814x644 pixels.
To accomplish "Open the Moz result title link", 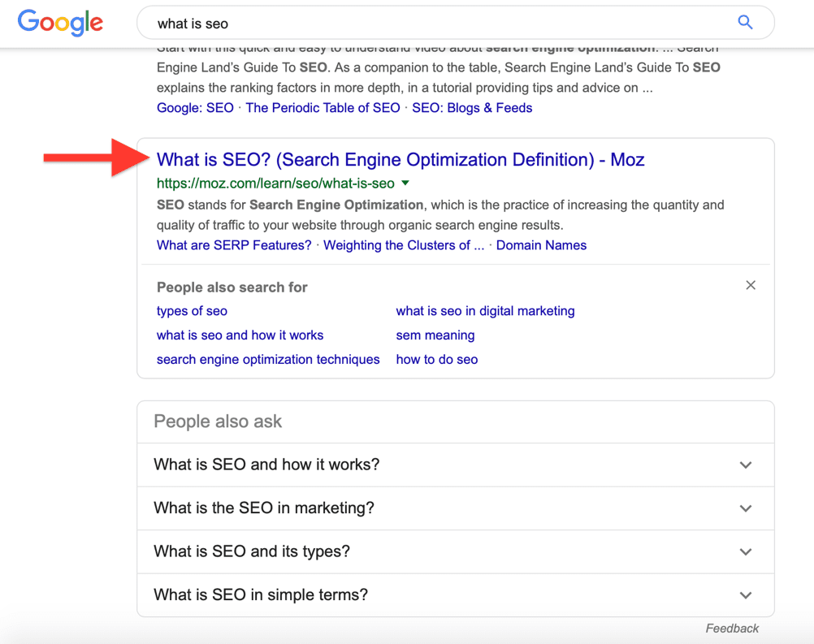I will [x=401, y=159].
